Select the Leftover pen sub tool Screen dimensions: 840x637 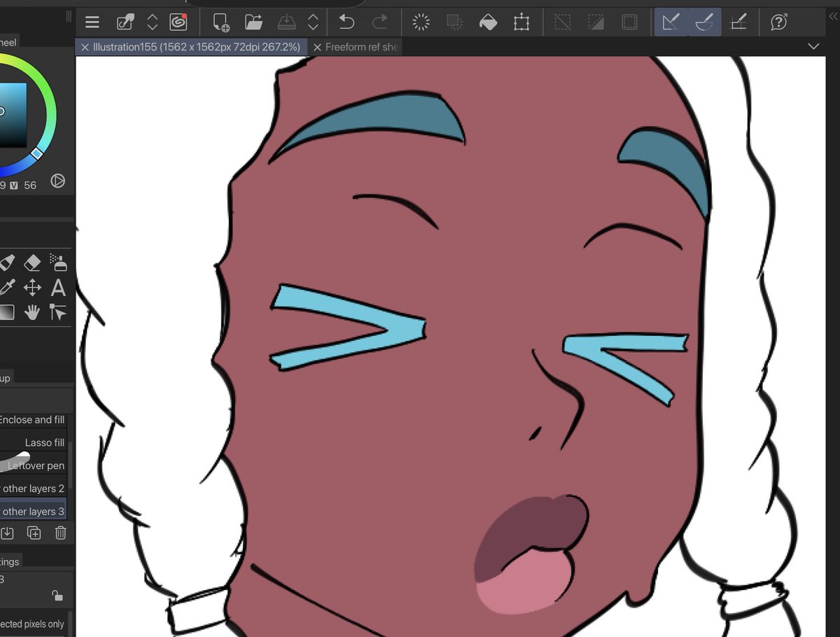[x=32, y=465]
